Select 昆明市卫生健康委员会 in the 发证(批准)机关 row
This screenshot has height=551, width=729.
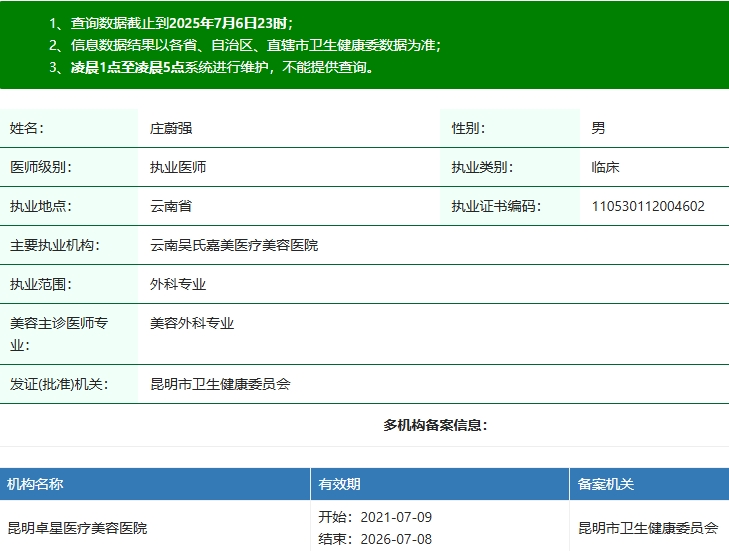click(x=220, y=385)
